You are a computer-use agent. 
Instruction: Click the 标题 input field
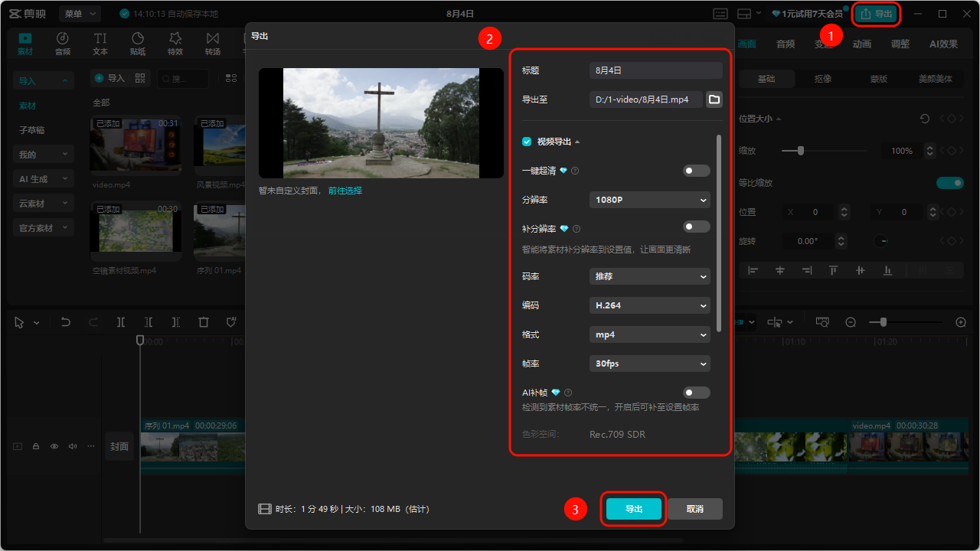pos(656,70)
